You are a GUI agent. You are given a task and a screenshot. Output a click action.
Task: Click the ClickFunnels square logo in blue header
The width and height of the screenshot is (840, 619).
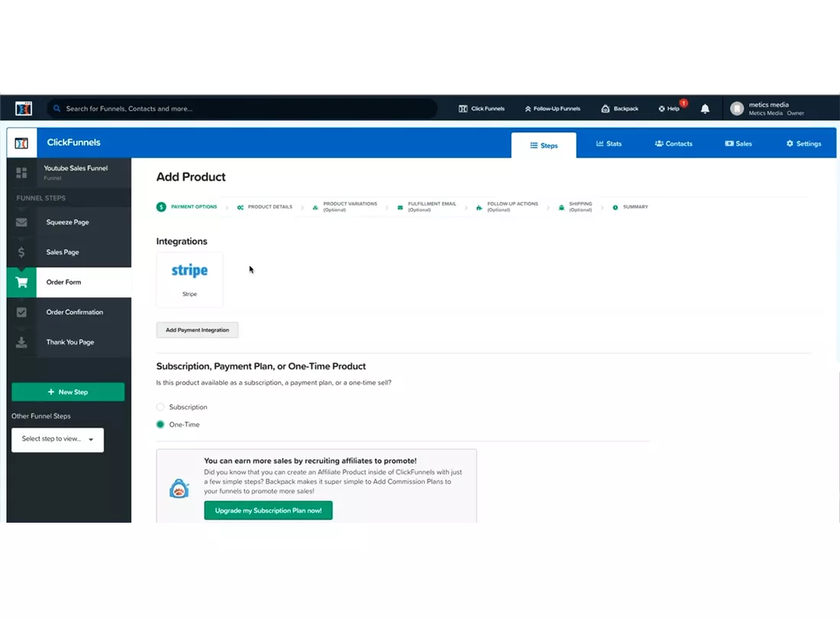[x=21, y=143]
